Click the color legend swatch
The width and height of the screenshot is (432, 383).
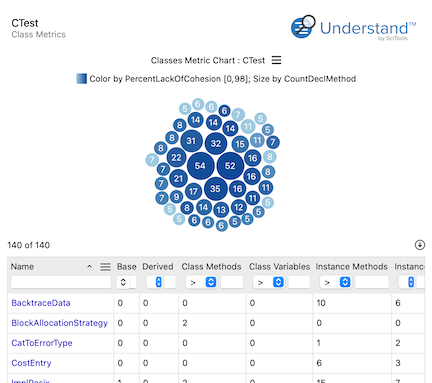[x=81, y=79]
